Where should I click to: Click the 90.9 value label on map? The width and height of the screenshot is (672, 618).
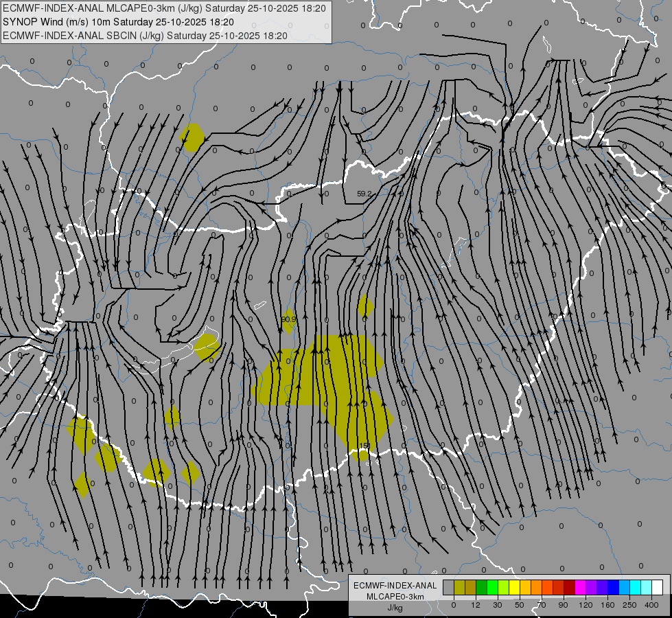[x=288, y=319]
